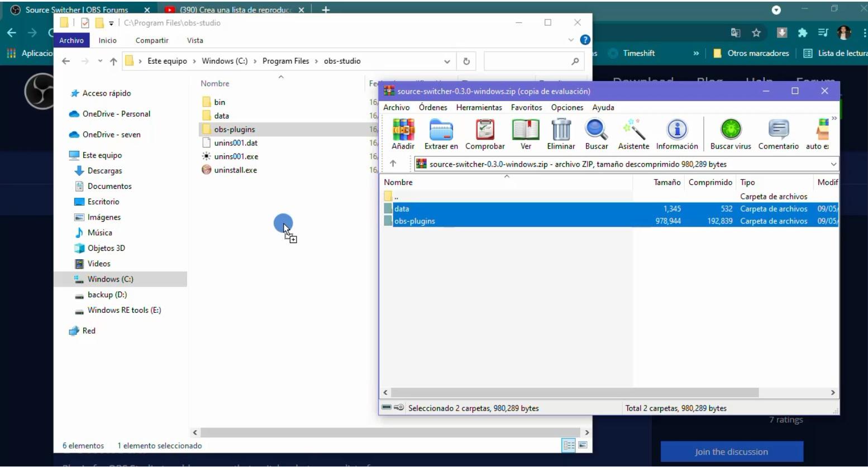This screenshot has width=868, height=467.
Task: Go up one level in WinRAR archive
Action: 393,164
